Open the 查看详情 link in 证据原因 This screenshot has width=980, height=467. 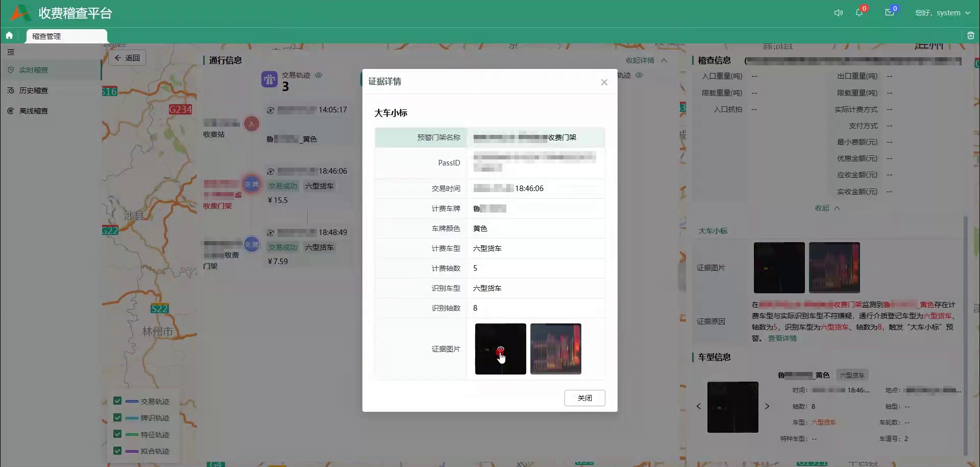[782, 338]
